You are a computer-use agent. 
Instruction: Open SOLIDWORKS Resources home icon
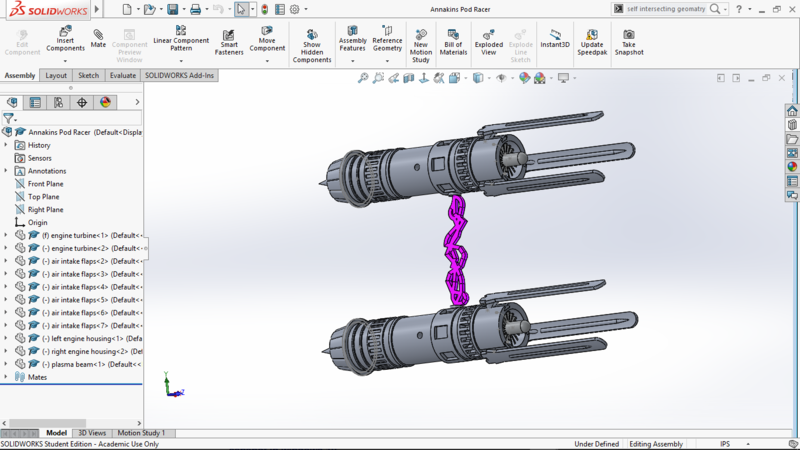coord(792,111)
